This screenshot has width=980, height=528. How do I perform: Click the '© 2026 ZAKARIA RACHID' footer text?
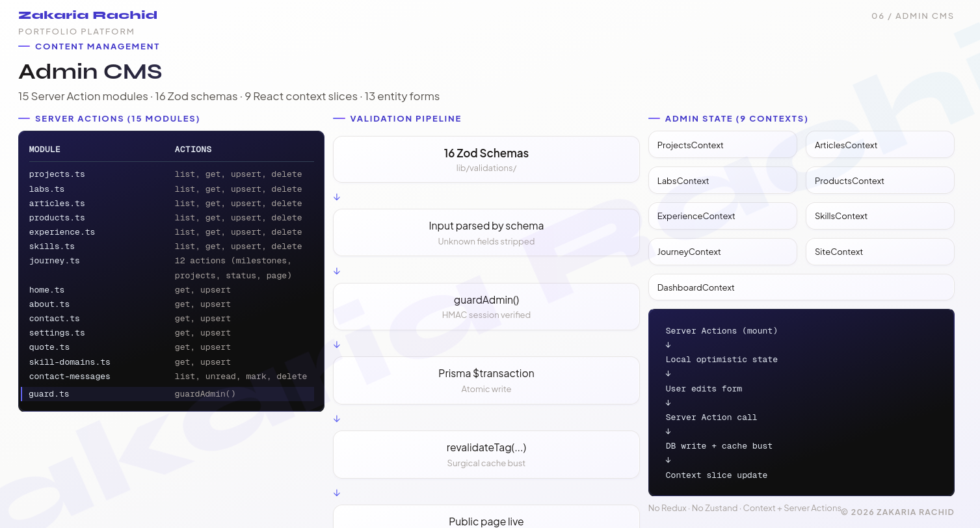tap(897, 512)
